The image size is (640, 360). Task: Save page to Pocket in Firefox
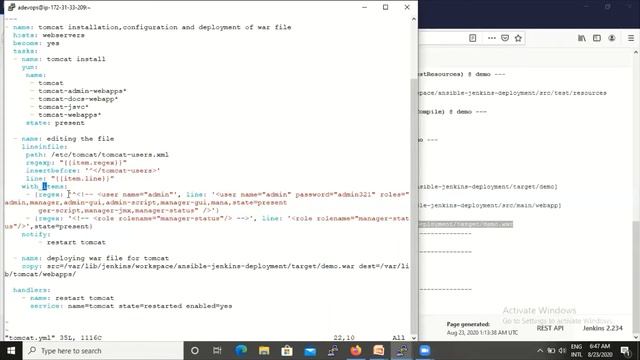click(x=505, y=38)
